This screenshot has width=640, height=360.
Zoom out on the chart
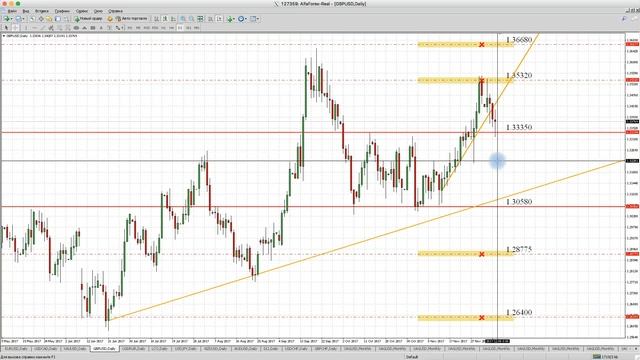191,19
